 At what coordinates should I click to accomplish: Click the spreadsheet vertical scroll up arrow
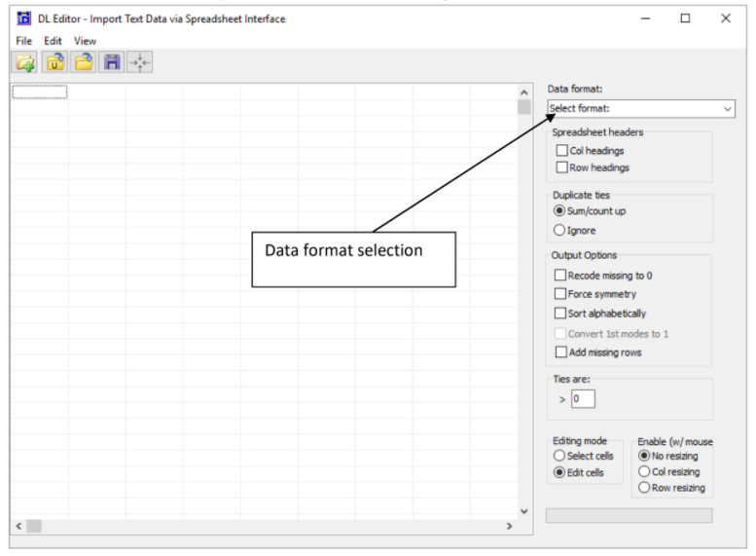click(x=524, y=93)
